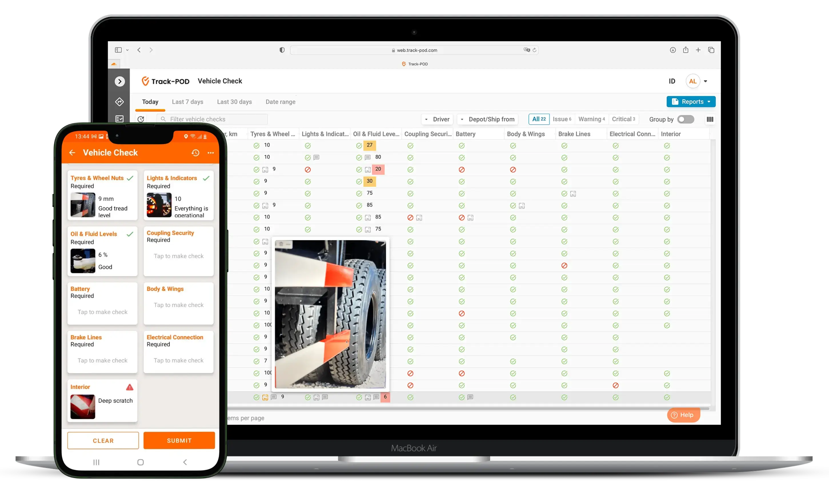Click the SUBMIT button on mobile
This screenshot has width=829, height=504.
tap(179, 440)
